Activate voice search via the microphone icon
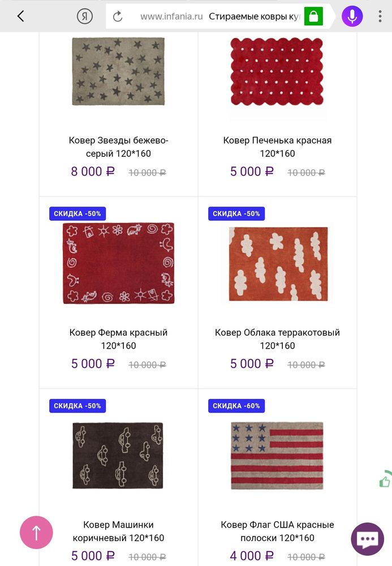The image size is (392, 566). [x=351, y=16]
